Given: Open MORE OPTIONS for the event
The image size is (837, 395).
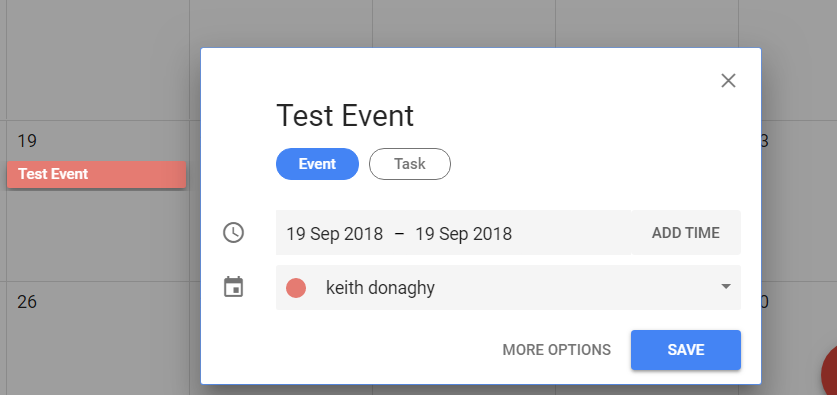Looking at the screenshot, I should coord(556,350).
